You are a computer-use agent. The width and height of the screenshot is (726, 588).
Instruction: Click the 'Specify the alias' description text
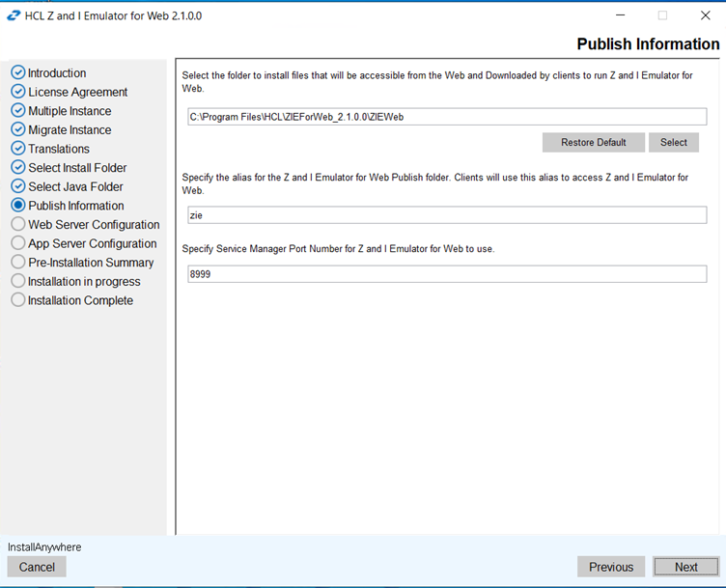click(434, 183)
